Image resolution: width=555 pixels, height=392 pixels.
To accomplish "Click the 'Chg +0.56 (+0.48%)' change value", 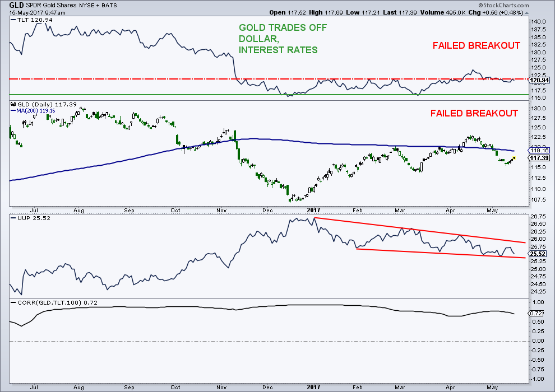I will tap(496, 12).
